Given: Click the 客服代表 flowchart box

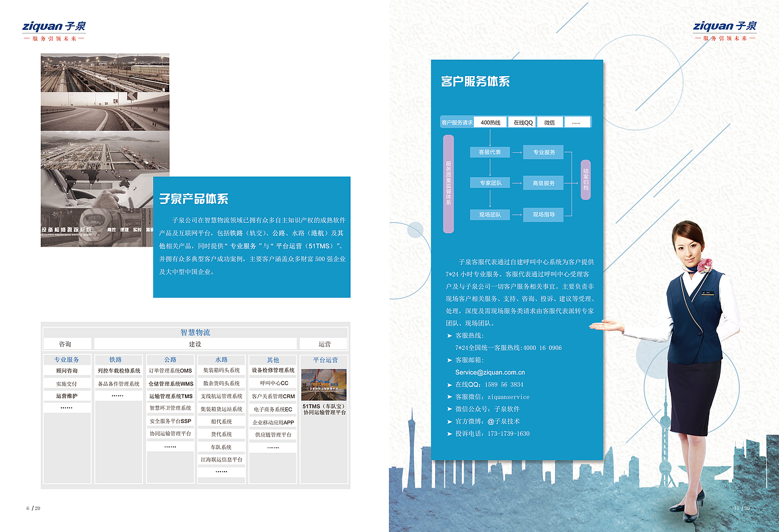Looking at the screenshot, I should click(x=490, y=152).
